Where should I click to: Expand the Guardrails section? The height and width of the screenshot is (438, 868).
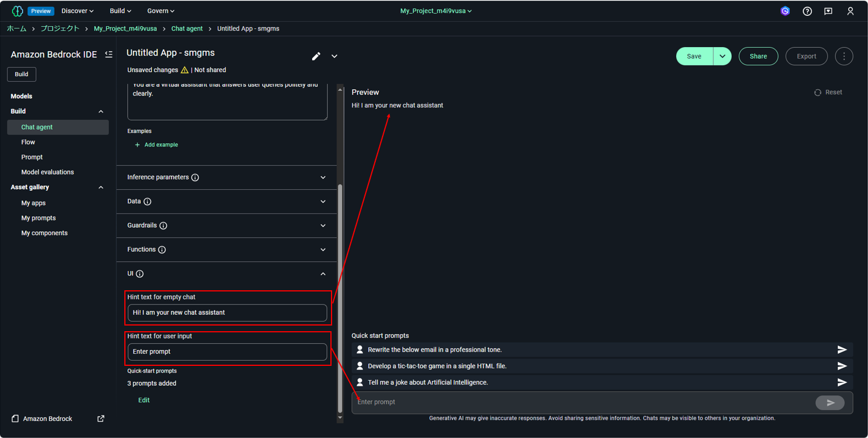point(323,226)
